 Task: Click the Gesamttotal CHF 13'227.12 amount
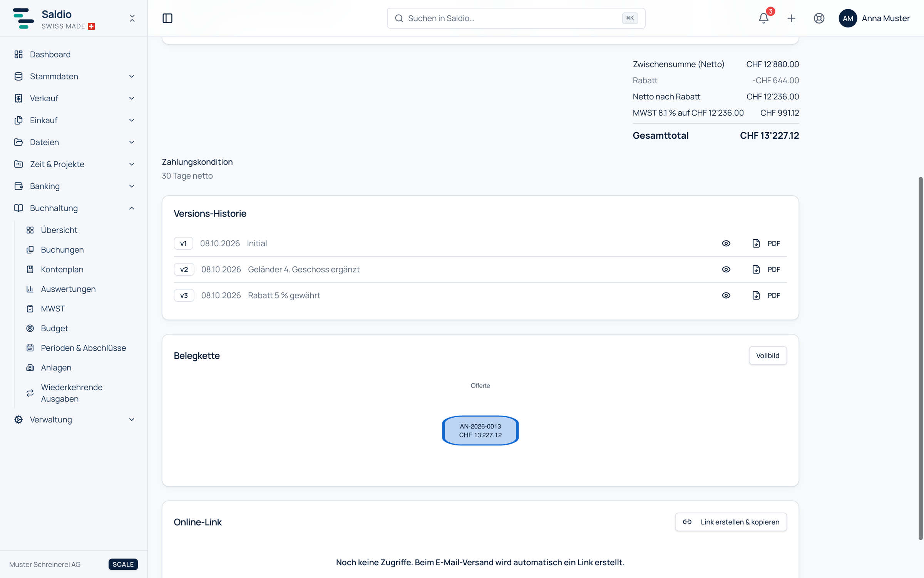[769, 136]
